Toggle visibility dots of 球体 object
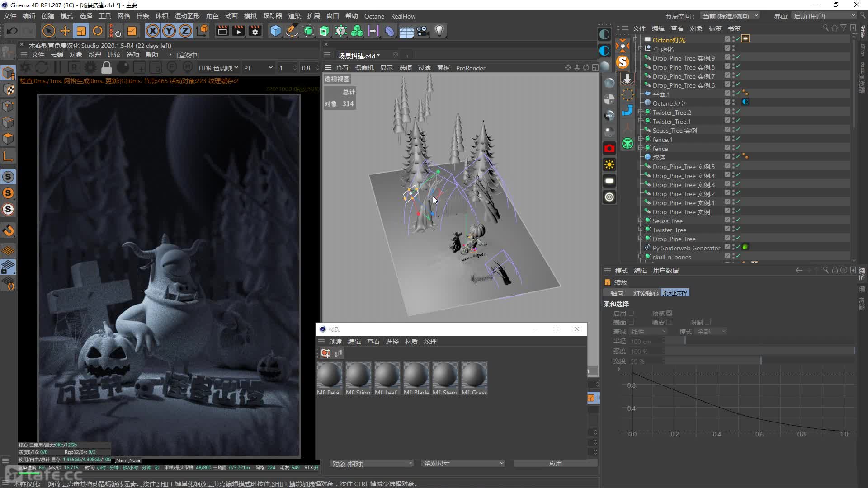Screen dimensions: 868x488 733,157
